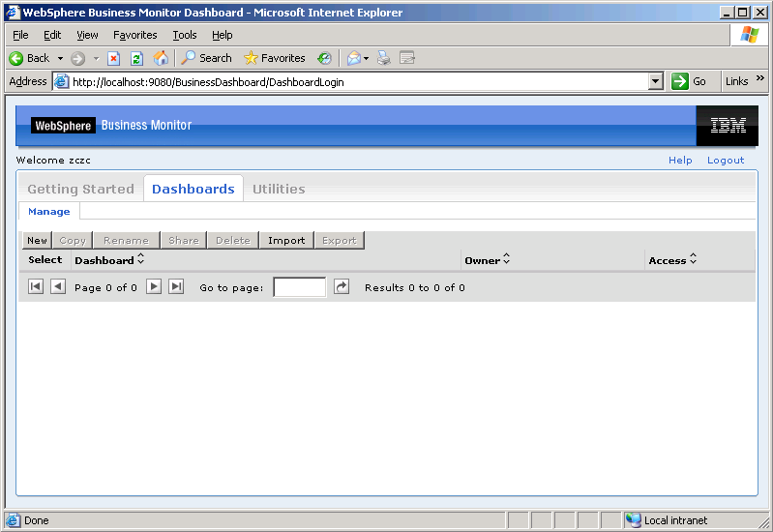773x532 pixels.
Task: Click the IE Back arrow icon
Action: 15,58
